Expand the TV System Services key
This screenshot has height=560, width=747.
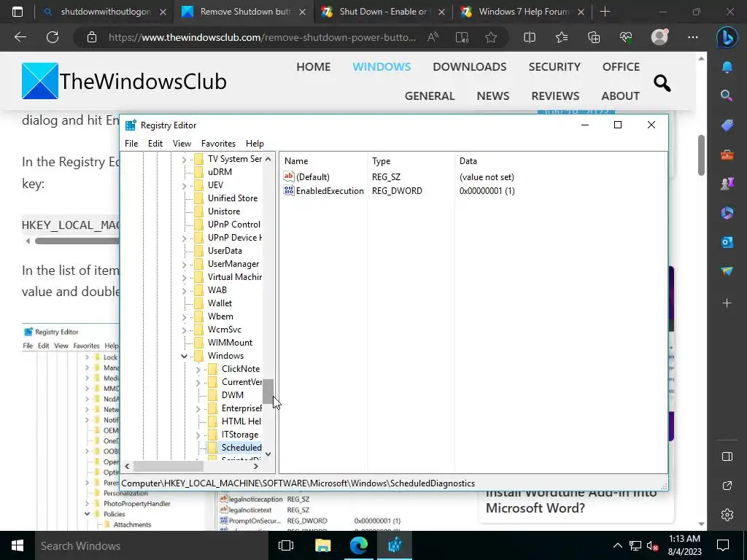click(184, 160)
